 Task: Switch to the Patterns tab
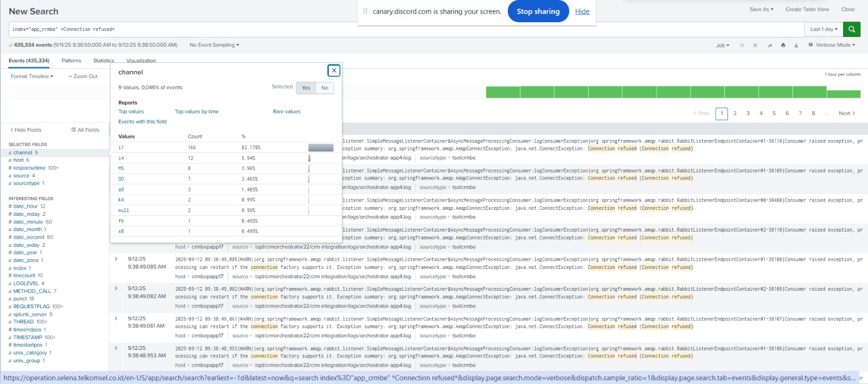click(x=71, y=61)
